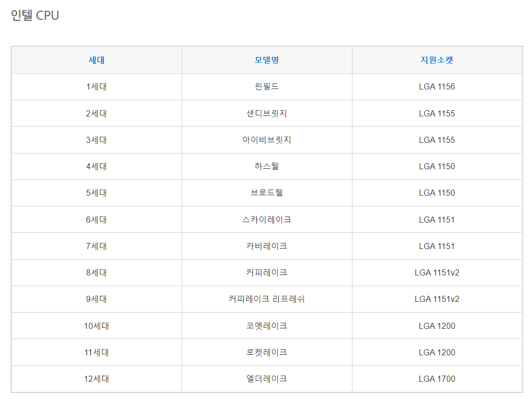Click the 코멧레이크 model cell
532x399 pixels.
[267, 325]
